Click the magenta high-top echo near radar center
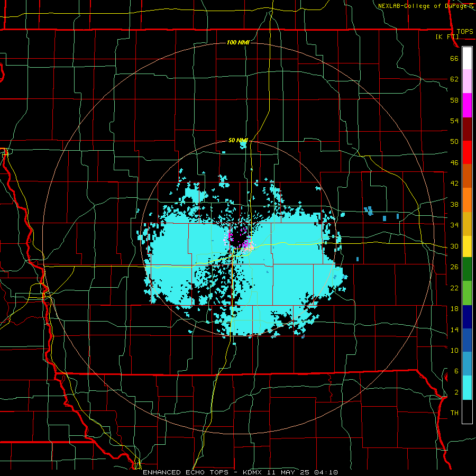 point(246,244)
